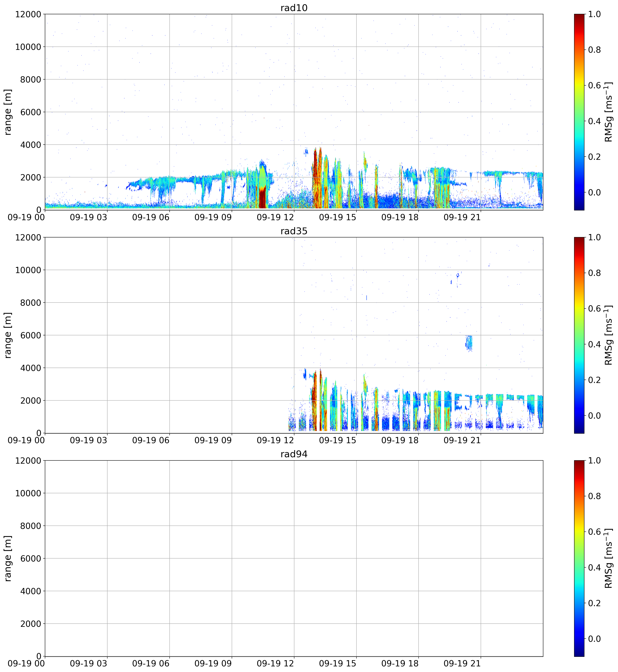The width and height of the screenshot is (618, 672).
Task: Click the '09-19 15' tick label under rad35
Action: (338, 440)
